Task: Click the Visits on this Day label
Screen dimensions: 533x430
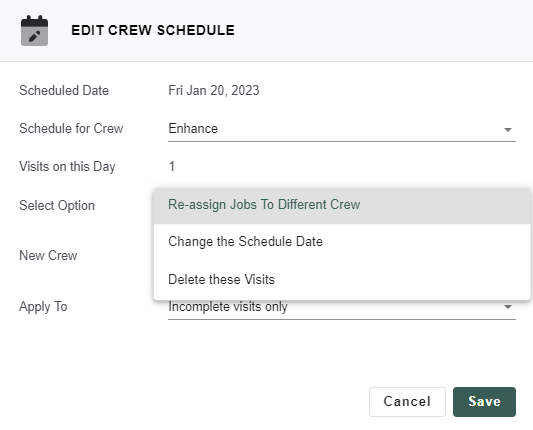Action: tap(67, 167)
